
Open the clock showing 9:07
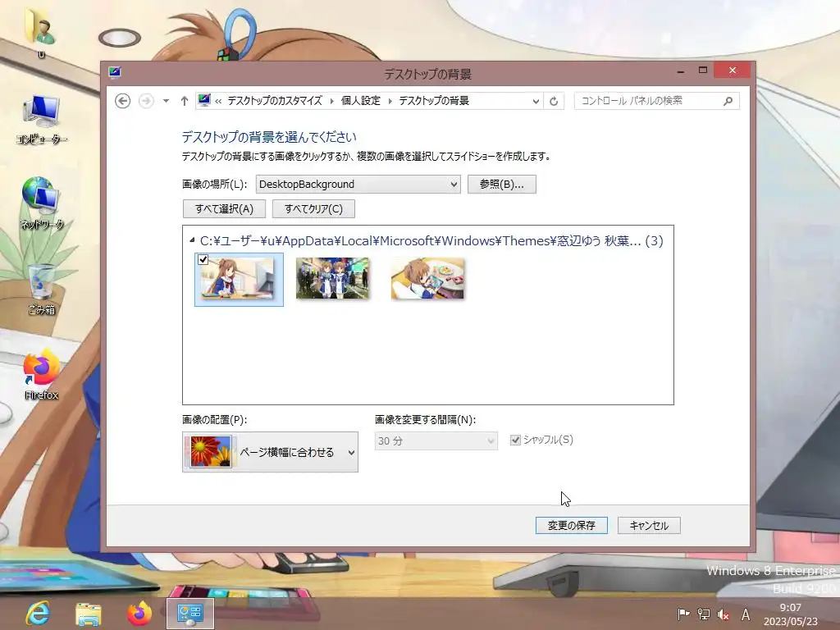coord(791,614)
